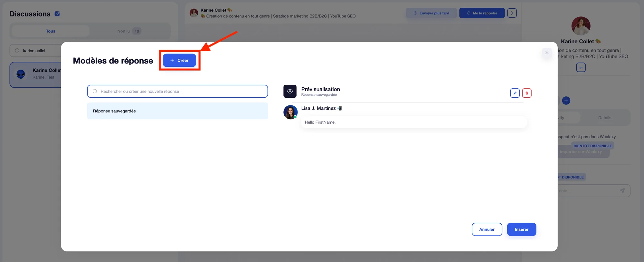The height and width of the screenshot is (262, 644).
Task: Click the blue plus icon in profile panel
Action: tap(566, 101)
